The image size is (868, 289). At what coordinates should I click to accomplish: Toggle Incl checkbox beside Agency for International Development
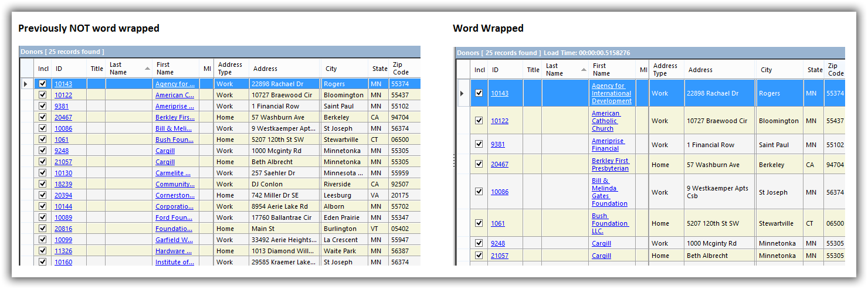click(479, 93)
